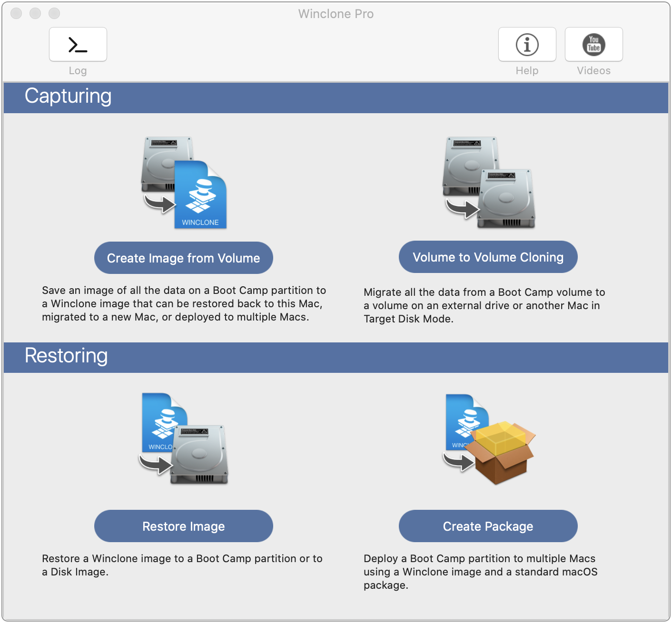Click the Restoring section header

pos(336,357)
